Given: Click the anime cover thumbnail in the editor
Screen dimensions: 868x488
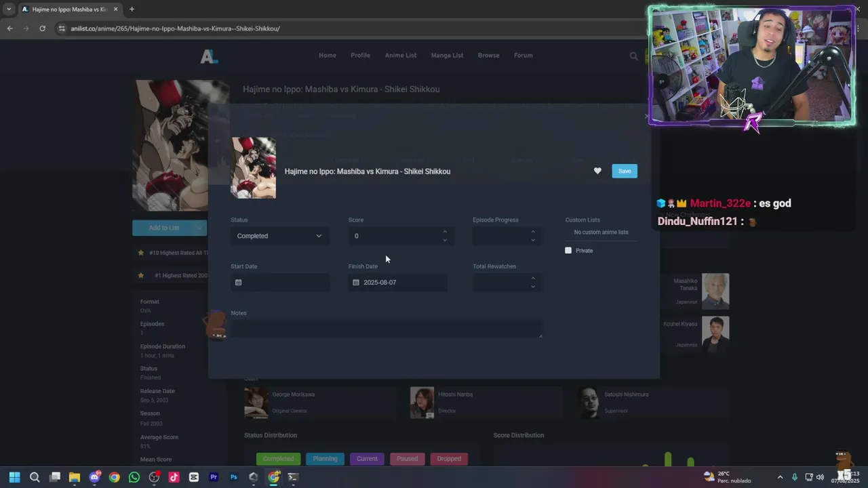Looking at the screenshot, I should [x=253, y=168].
